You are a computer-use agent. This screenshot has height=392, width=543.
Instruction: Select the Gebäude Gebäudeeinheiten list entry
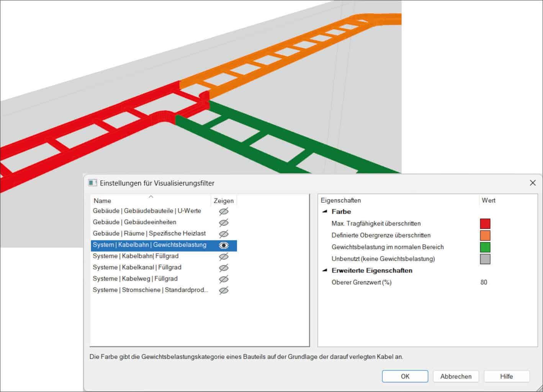134,222
